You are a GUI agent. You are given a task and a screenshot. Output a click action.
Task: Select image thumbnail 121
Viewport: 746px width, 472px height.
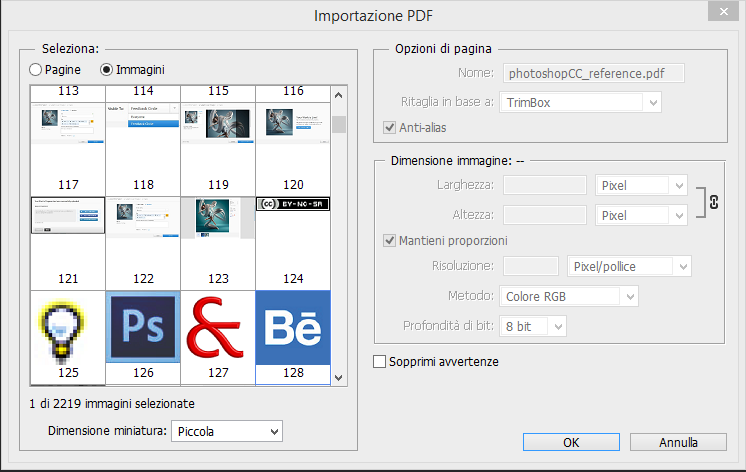[68, 244]
